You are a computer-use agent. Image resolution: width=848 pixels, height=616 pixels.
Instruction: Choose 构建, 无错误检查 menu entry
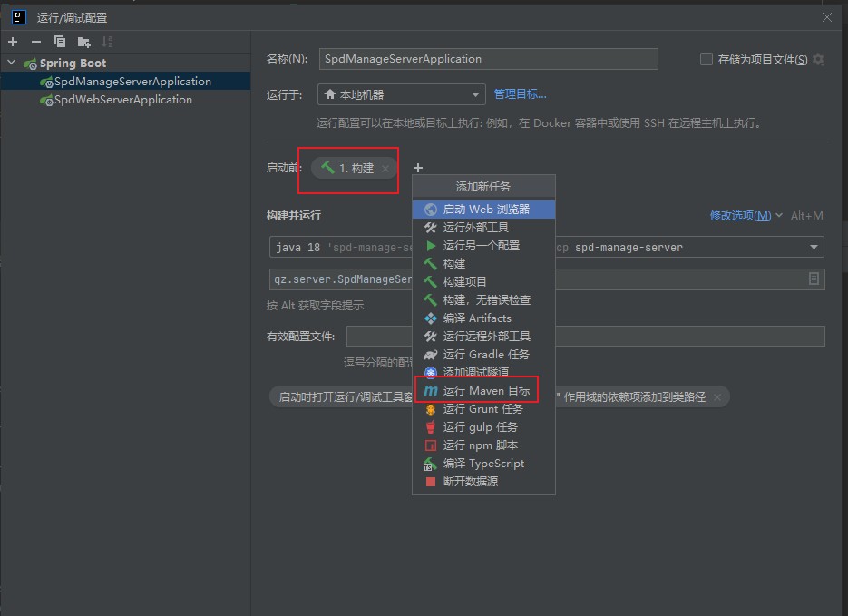pyautogui.click(x=483, y=299)
